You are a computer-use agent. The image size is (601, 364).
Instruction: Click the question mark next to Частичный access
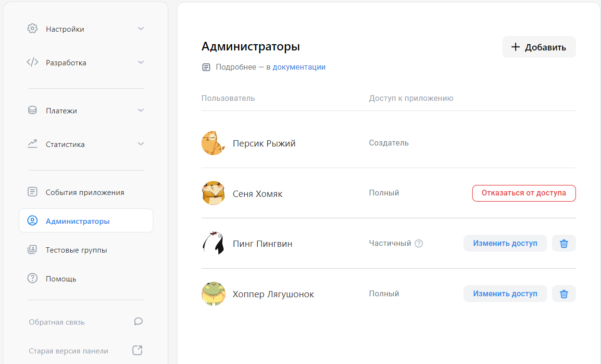tap(419, 243)
